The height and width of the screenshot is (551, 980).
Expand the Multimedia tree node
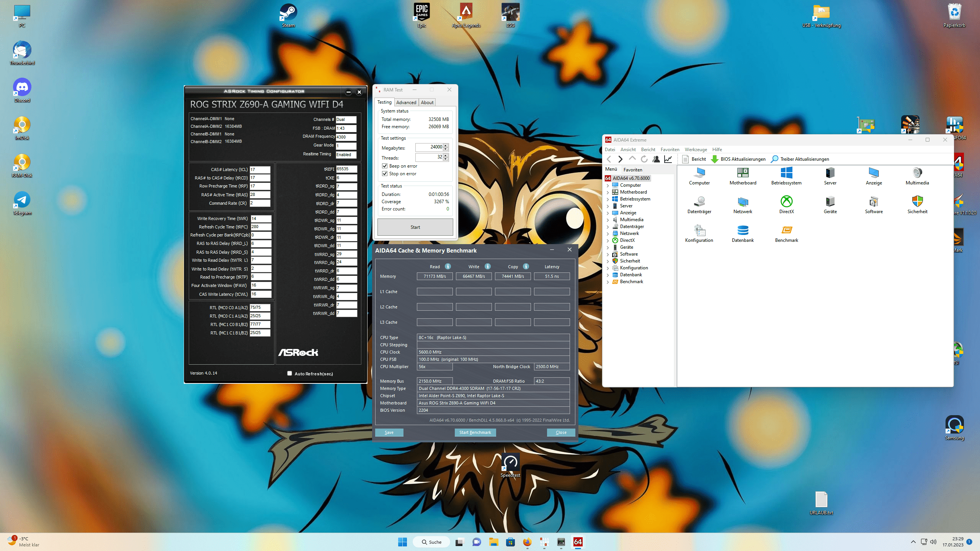[608, 220]
